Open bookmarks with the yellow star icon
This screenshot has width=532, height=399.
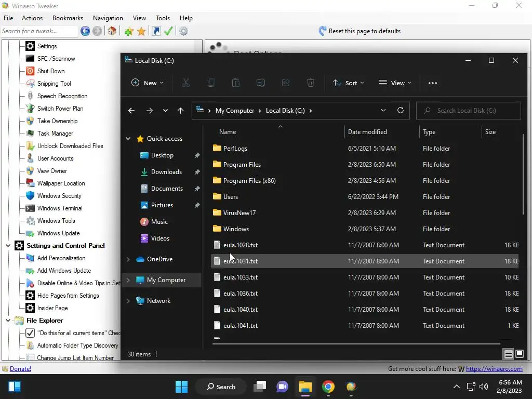[x=141, y=31]
